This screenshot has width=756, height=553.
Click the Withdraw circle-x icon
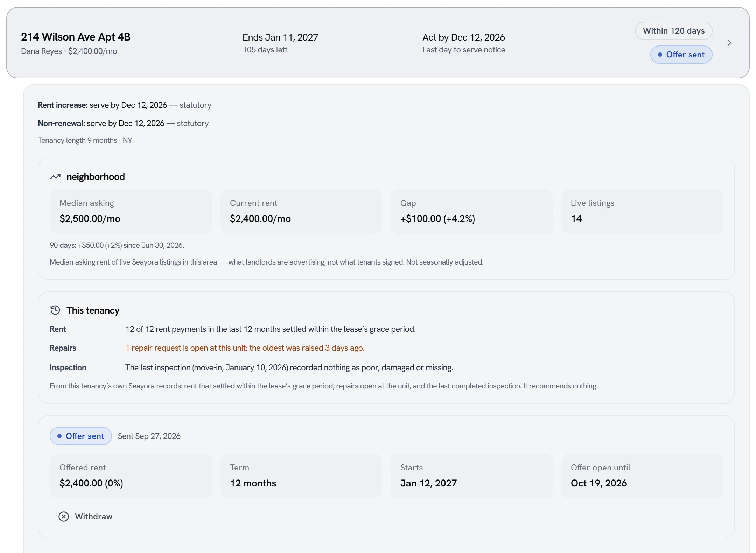click(x=64, y=517)
